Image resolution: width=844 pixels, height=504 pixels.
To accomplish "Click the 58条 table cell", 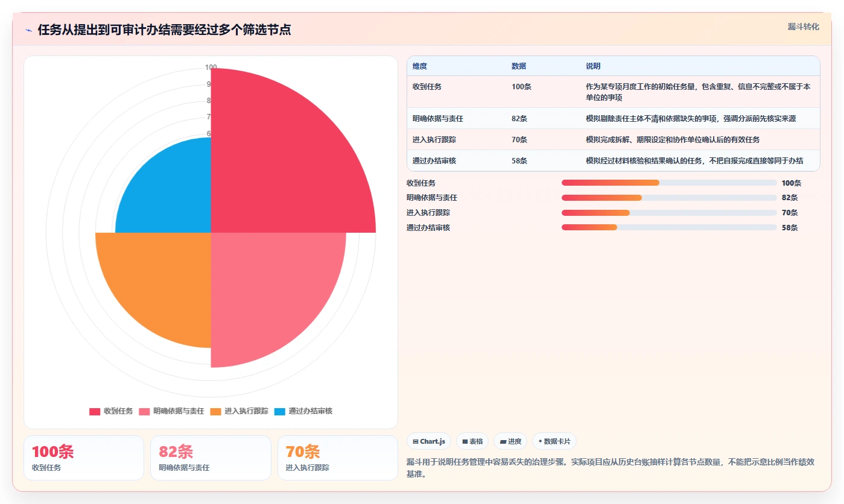I will click(x=544, y=160).
